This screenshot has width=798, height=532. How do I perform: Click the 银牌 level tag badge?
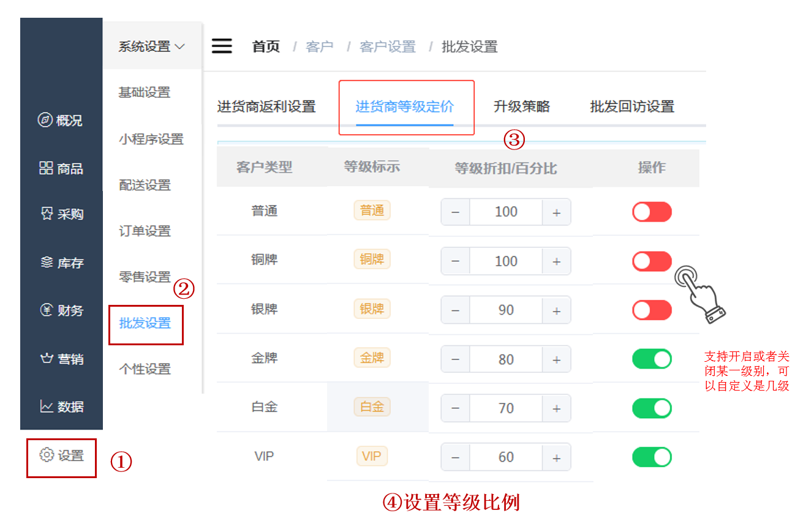pyautogui.click(x=372, y=309)
